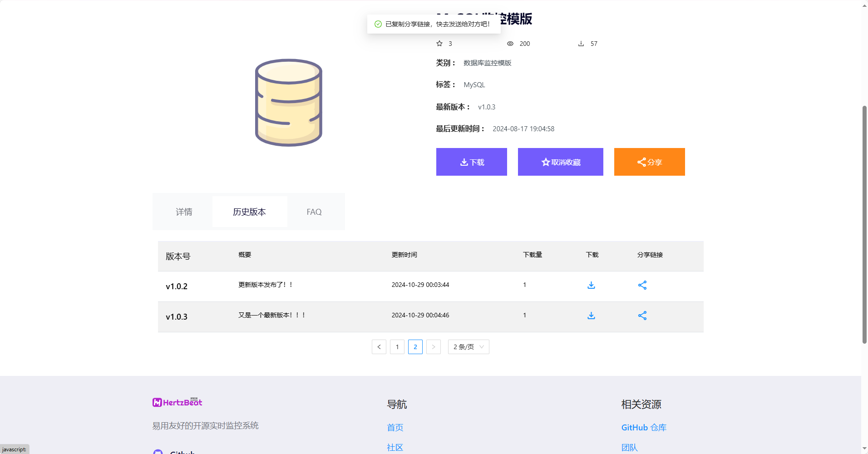Open the FAQ tab
The height and width of the screenshot is (454, 868).
[314, 212]
